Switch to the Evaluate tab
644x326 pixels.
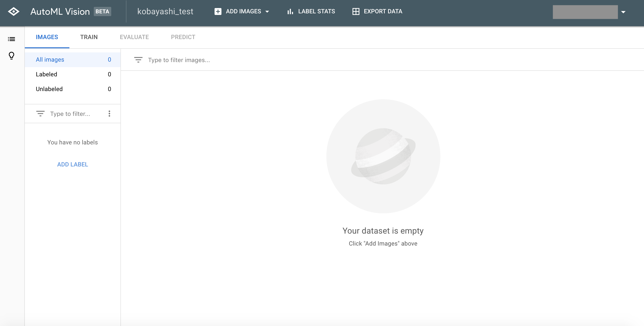(134, 37)
